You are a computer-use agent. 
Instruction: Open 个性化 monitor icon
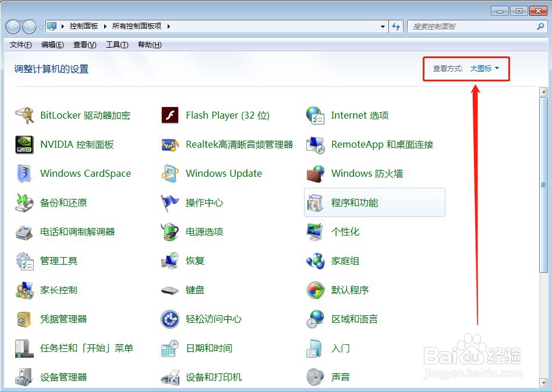pos(315,232)
